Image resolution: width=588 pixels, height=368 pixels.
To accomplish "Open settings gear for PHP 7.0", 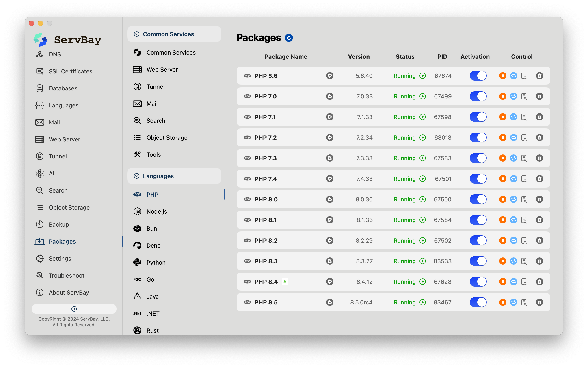I will click(x=330, y=96).
